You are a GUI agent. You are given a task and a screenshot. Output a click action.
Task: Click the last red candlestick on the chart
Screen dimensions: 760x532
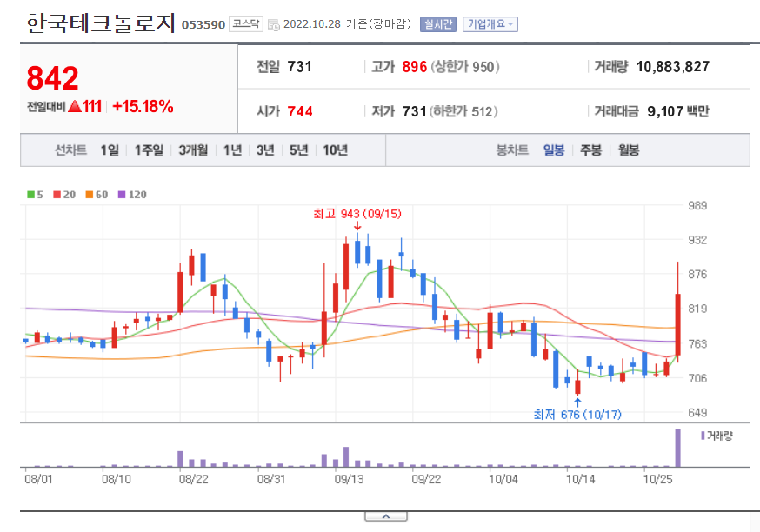tap(678, 323)
